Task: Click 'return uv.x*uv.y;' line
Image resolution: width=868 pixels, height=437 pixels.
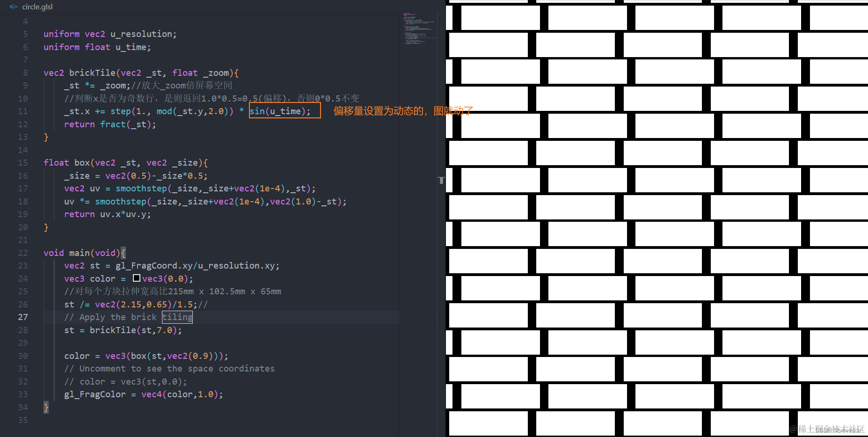Action: (x=108, y=214)
